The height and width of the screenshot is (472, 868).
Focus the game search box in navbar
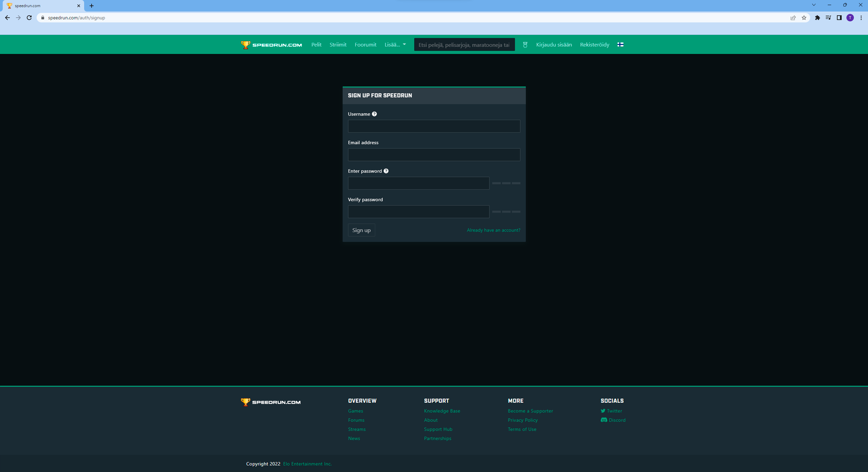click(464, 45)
